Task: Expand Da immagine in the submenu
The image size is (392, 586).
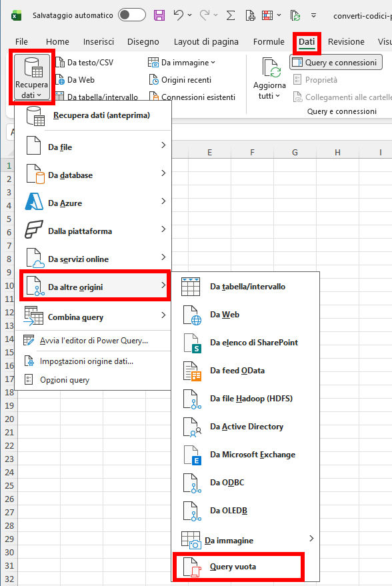Action: pyautogui.click(x=245, y=539)
